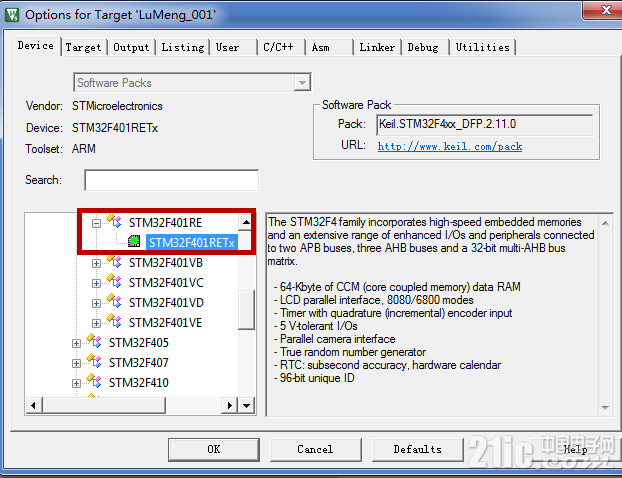Viewport: 622px width, 478px height.
Task: Close the Options for Target dialog
Action: [x=603, y=10]
